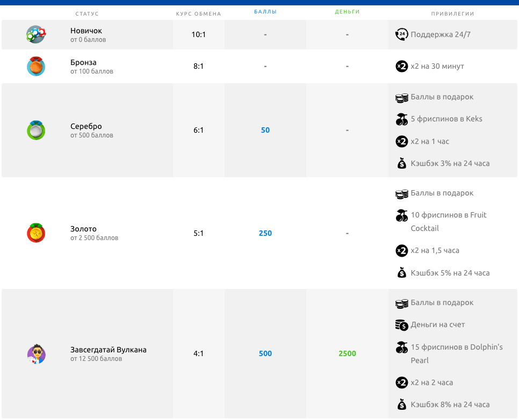Click coin stack icon in Silver row

(401, 97)
